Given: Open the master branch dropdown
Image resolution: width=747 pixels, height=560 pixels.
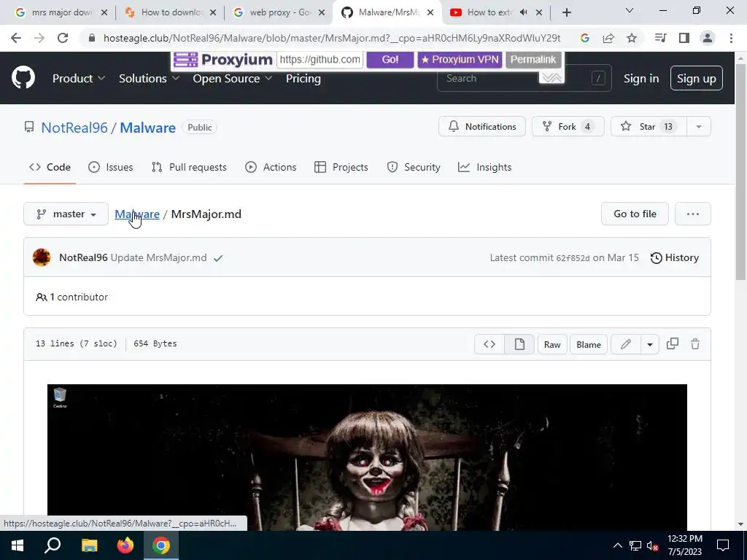Looking at the screenshot, I should 66,214.
